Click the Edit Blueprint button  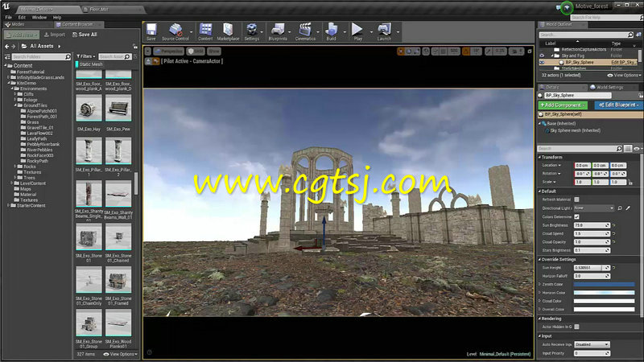[x=618, y=105]
